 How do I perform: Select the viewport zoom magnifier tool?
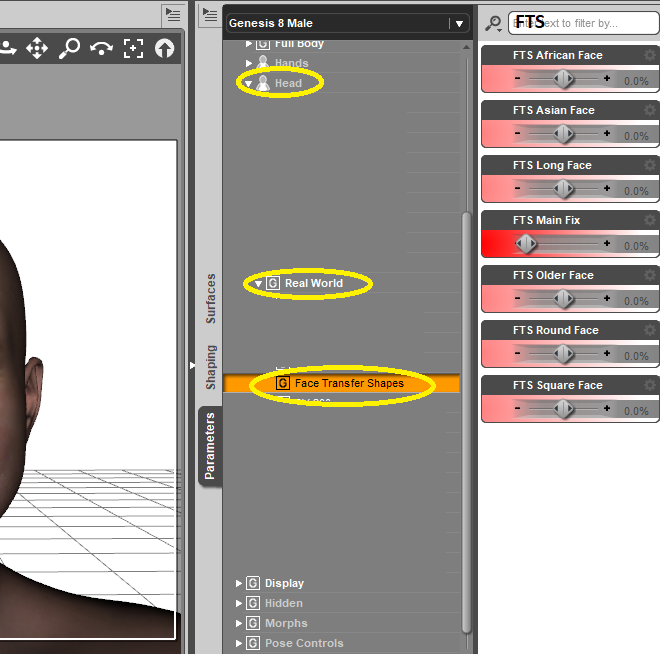(69, 48)
